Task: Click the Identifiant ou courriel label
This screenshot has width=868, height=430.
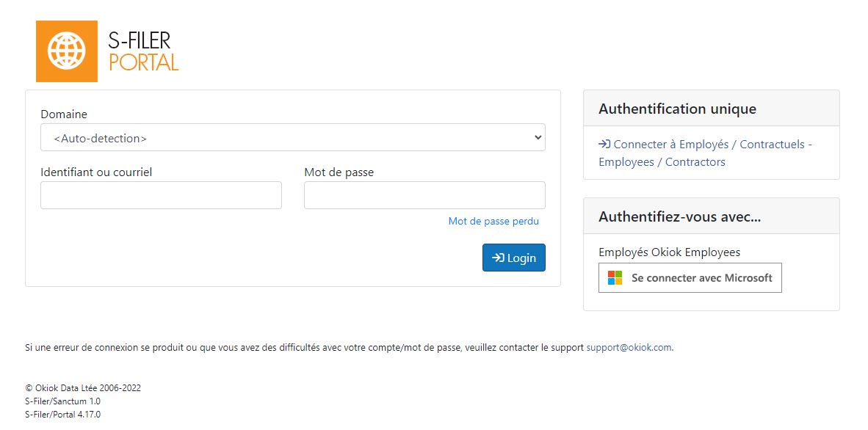Action: 96,172
